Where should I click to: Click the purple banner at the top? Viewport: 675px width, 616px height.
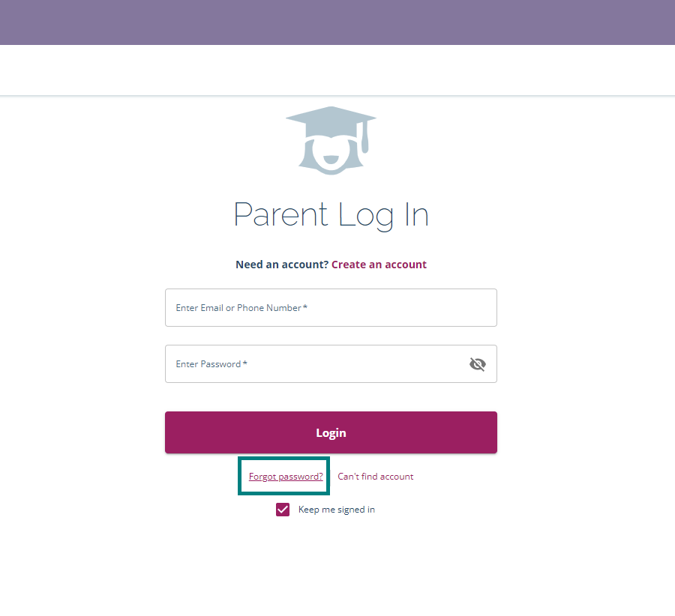click(x=337, y=22)
